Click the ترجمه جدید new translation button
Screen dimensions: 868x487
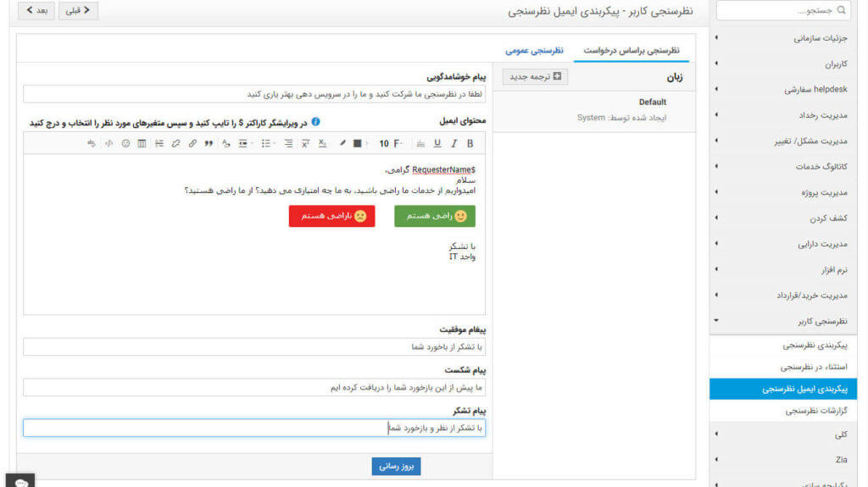click(x=536, y=76)
